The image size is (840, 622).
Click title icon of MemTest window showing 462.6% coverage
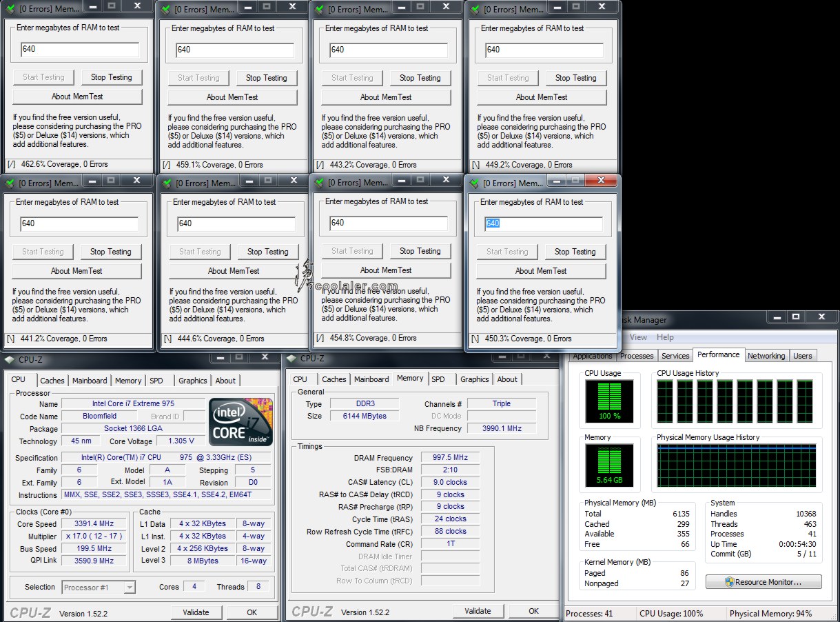pyautogui.click(x=10, y=9)
